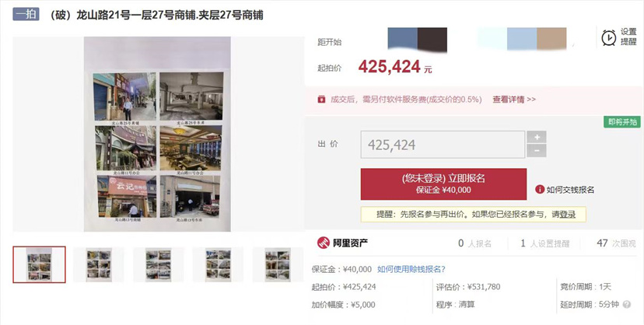Select the second photo thumbnail

click(99, 264)
